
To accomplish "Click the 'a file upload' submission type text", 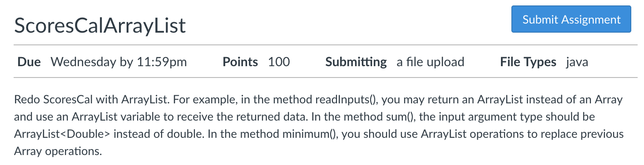I will point(431,62).
